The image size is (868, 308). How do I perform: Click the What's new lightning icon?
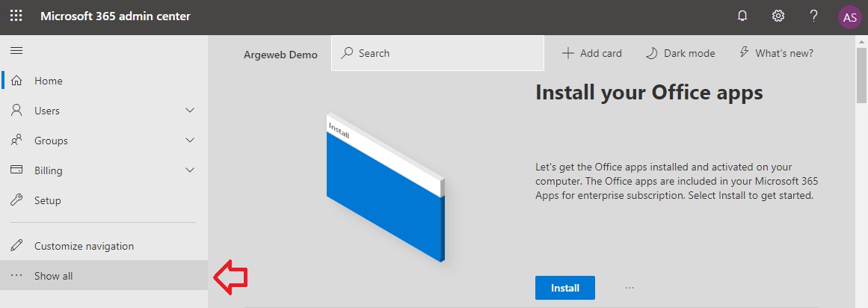[x=745, y=52]
